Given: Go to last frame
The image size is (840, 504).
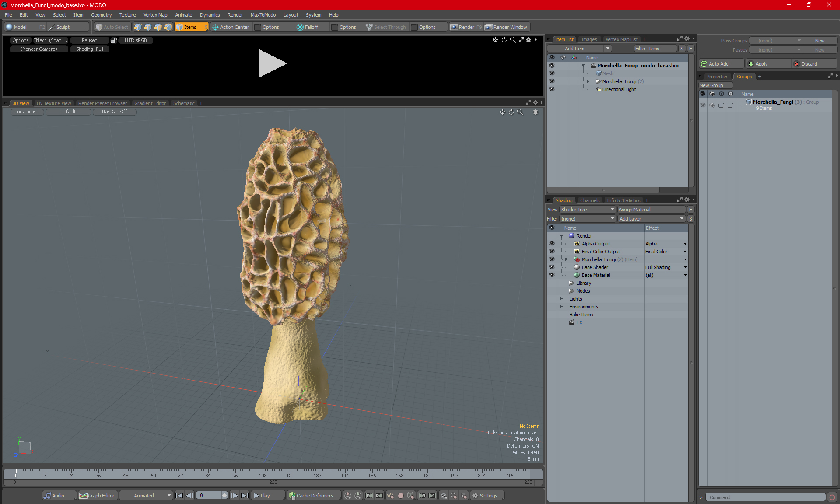Looking at the screenshot, I should point(245,496).
